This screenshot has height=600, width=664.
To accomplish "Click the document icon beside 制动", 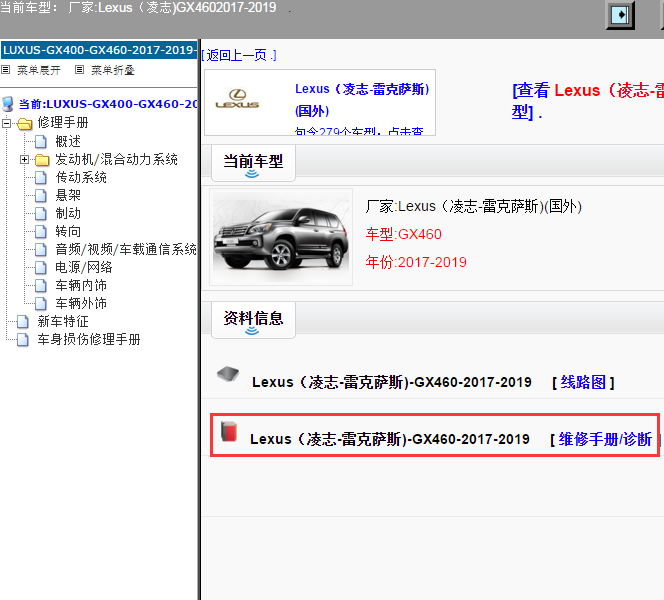I will pos(41,213).
